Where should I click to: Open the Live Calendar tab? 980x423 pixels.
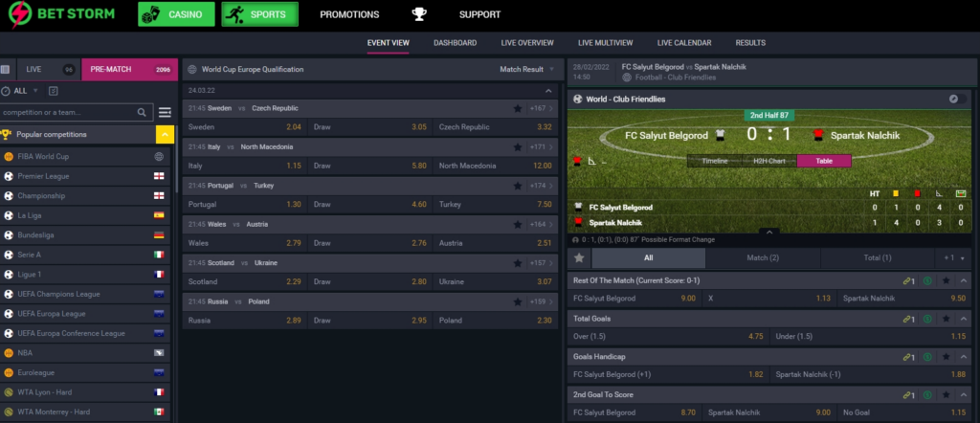[x=683, y=42]
